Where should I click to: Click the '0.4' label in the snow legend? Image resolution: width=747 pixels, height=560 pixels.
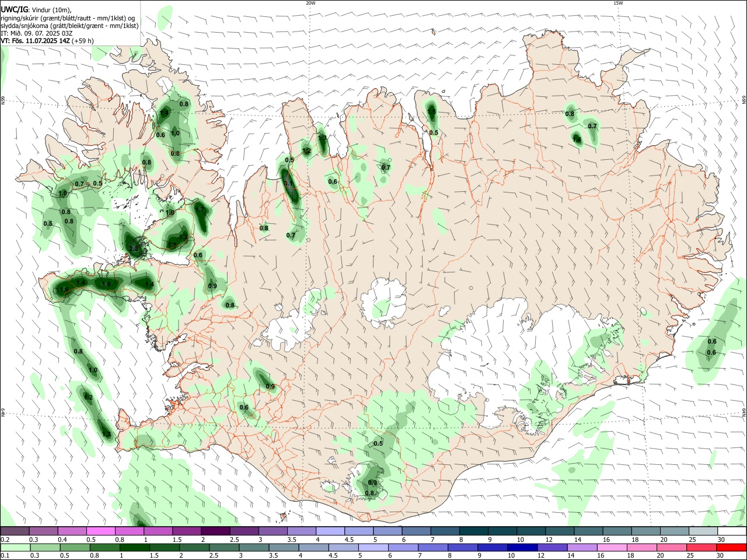coord(62,540)
